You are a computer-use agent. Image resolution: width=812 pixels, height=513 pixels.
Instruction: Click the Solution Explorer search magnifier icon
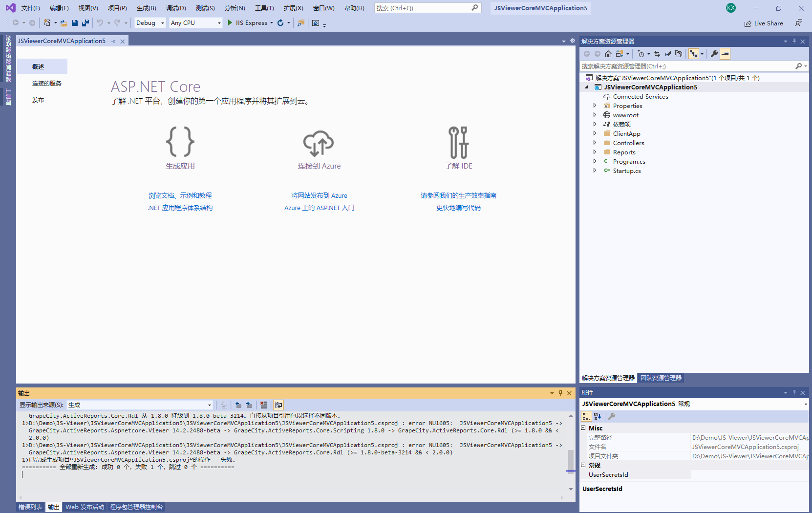click(799, 66)
